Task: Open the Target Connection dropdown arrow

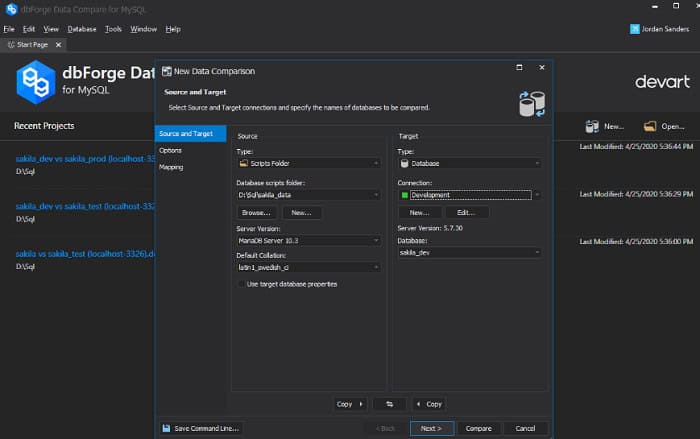Action: pyautogui.click(x=537, y=195)
